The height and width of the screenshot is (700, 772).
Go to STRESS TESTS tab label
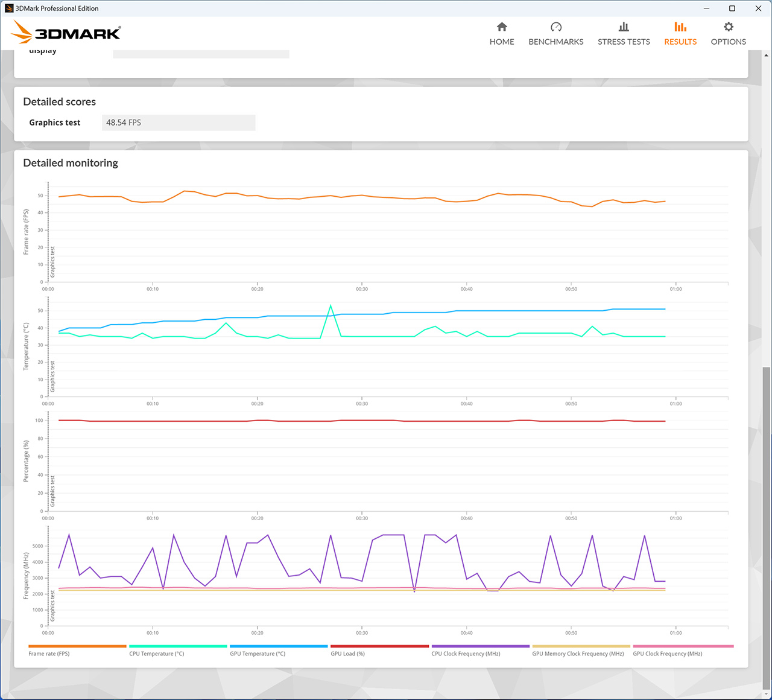624,42
